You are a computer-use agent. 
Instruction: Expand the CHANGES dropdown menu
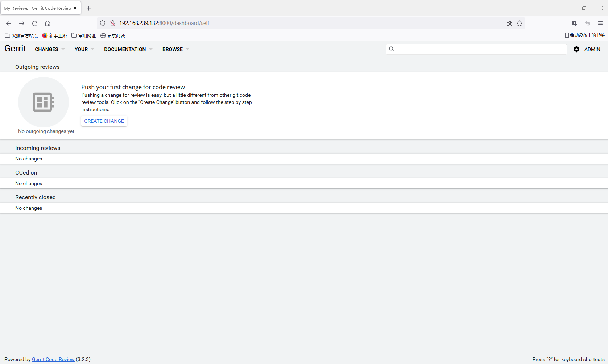[x=50, y=49]
